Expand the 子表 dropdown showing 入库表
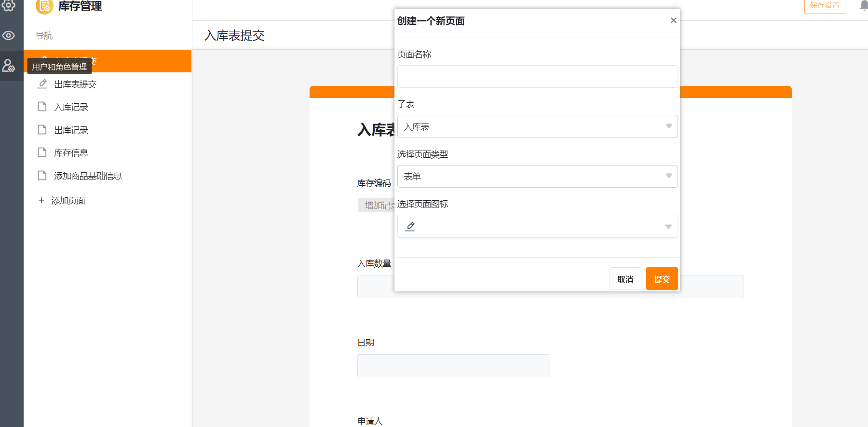868x427 pixels. (537, 126)
